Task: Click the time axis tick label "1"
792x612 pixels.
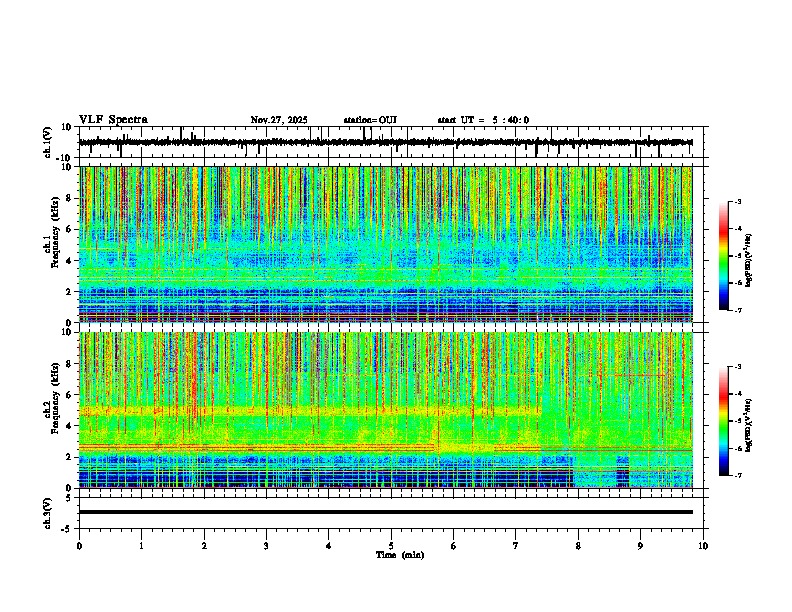Action: click(x=141, y=546)
